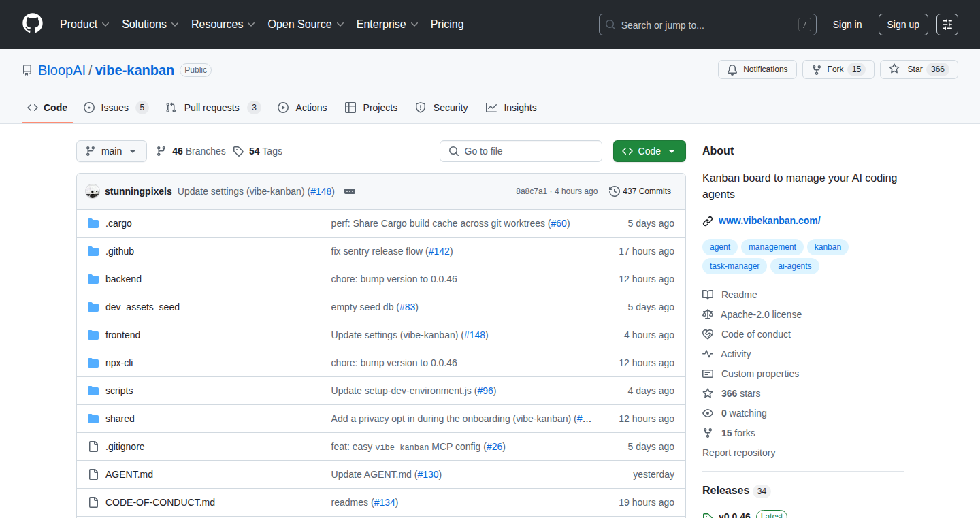
Task: Select the agent topic tag
Action: pos(720,247)
